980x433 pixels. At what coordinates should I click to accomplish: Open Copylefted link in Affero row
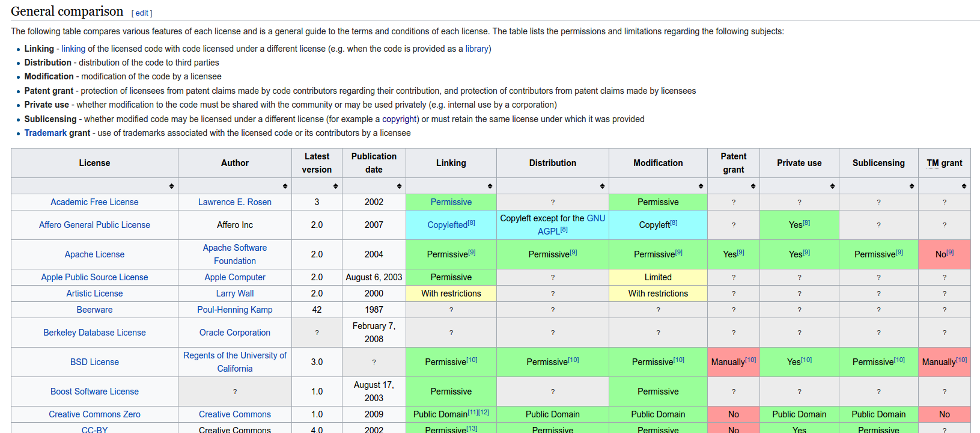coord(447,225)
